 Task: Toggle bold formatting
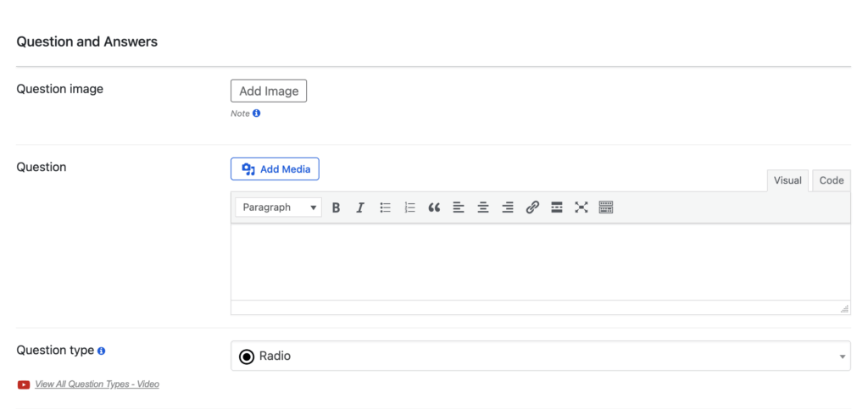click(x=336, y=207)
